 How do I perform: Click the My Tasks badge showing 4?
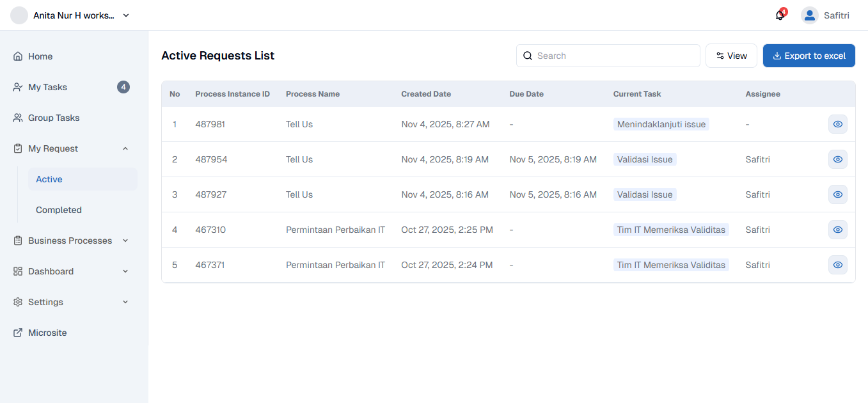point(123,87)
